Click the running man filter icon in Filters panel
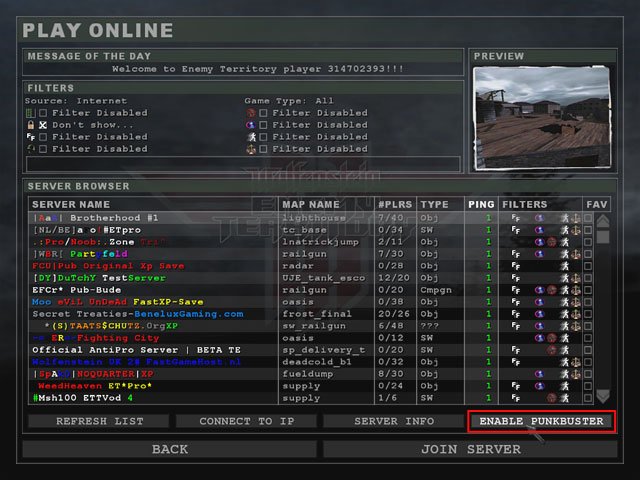 pos(251,137)
